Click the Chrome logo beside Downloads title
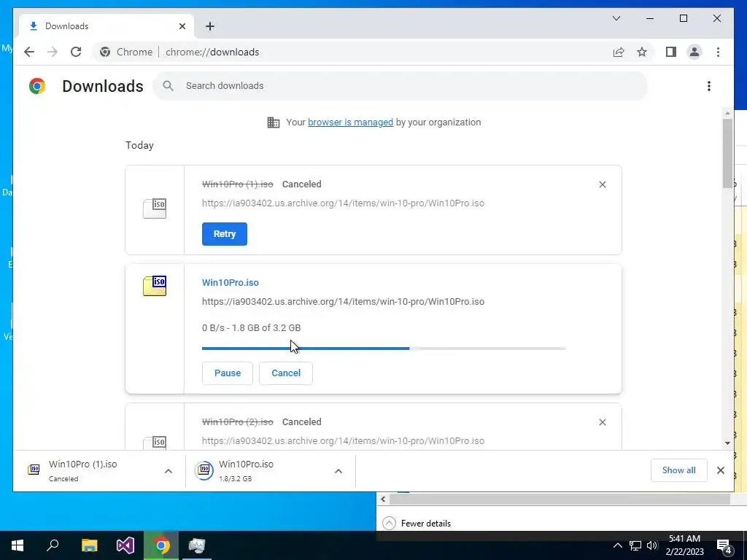Viewport: 747px width, 560px height. click(37, 86)
